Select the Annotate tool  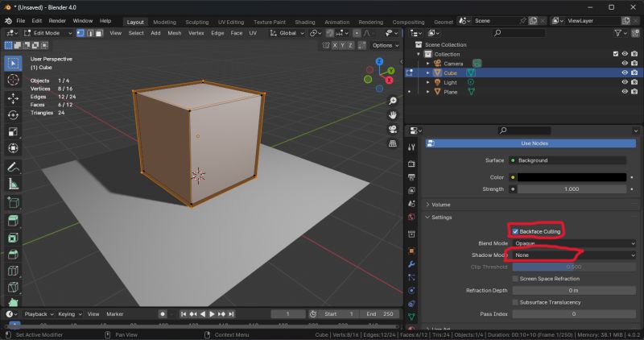pyautogui.click(x=13, y=168)
